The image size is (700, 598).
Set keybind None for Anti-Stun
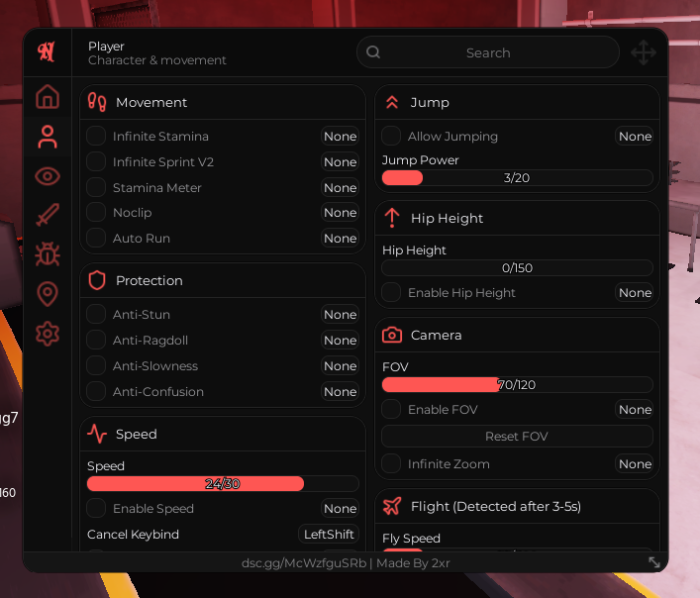[x=341, y=314]
